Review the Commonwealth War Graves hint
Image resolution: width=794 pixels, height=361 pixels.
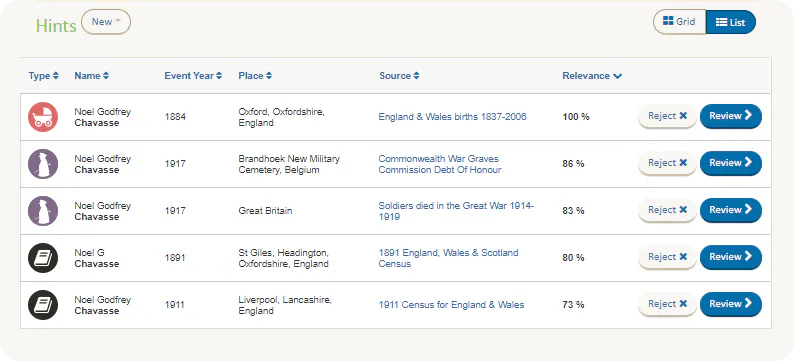pos(731,163)
